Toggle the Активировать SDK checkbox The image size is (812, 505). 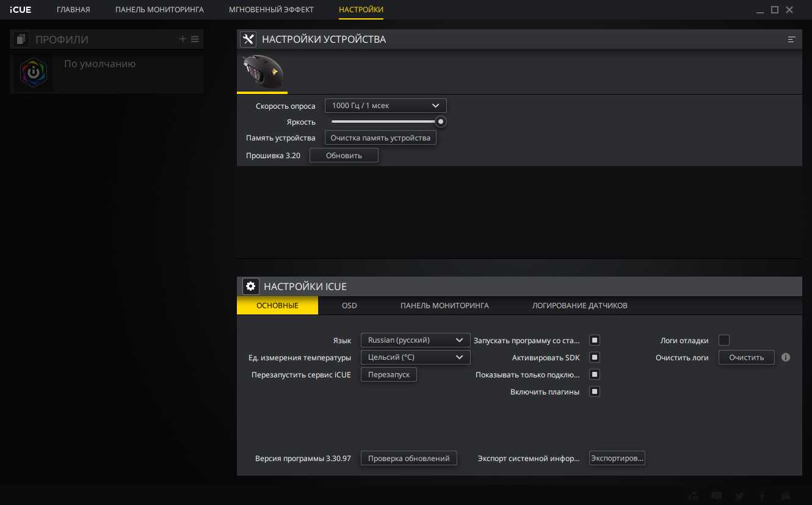click(595, 357)
